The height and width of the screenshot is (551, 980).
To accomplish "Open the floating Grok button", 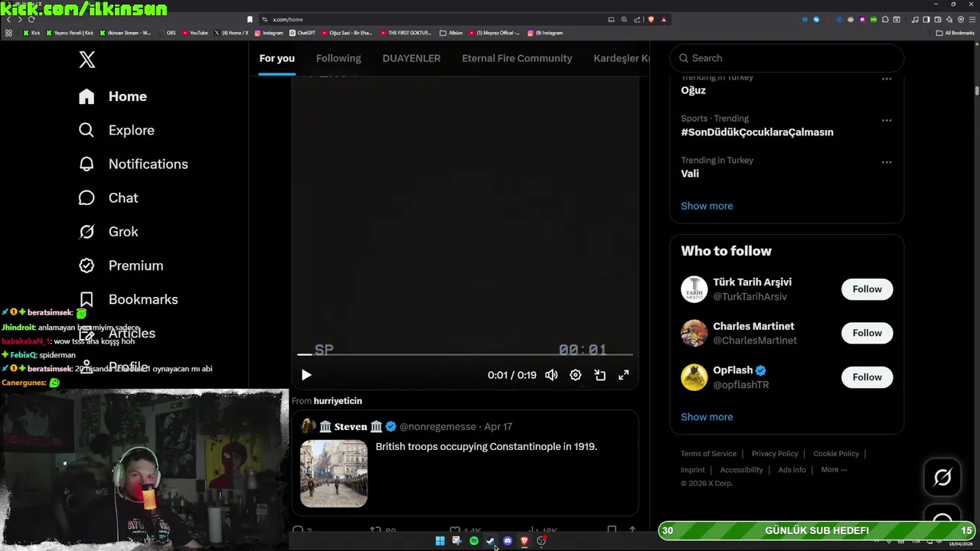I will [942, 478].
